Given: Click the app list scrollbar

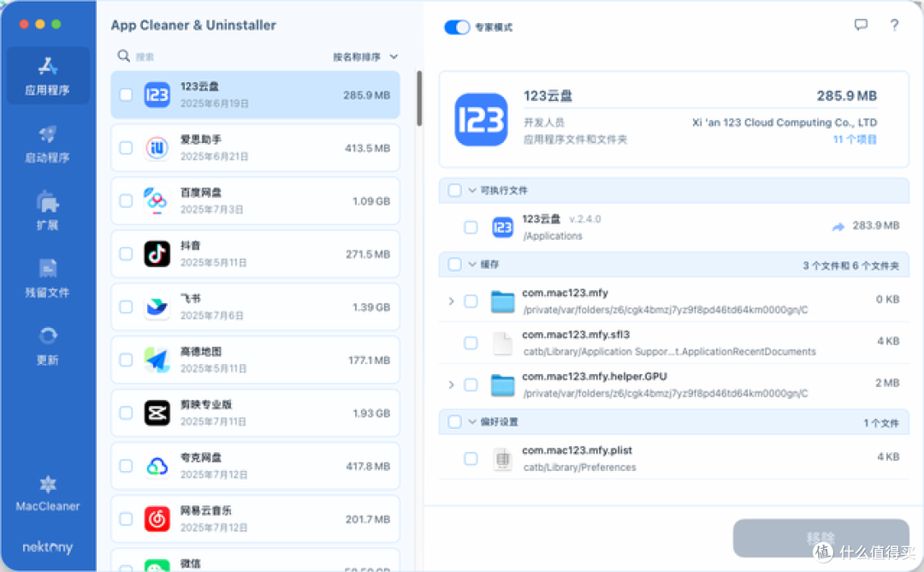Looking at the screenshot, I should click(419, 98).
